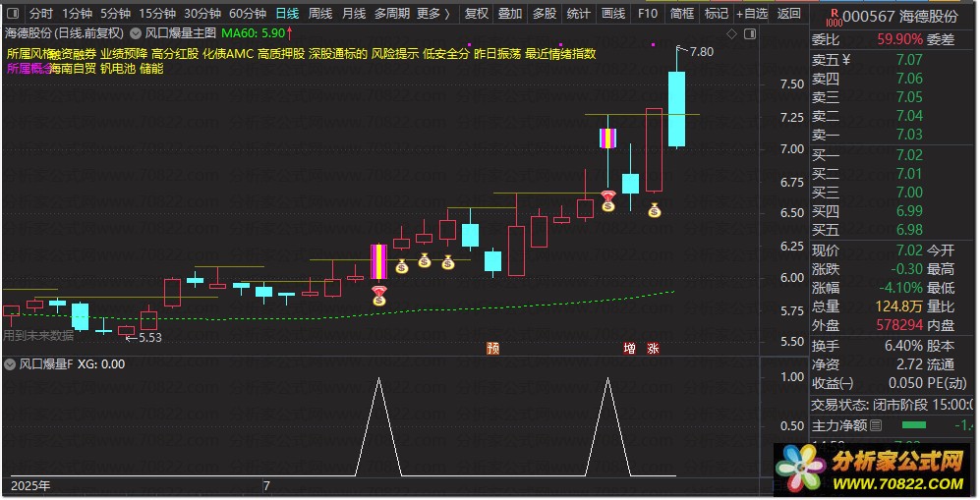
Task: Toggle the sidebar panel icon at top-left
Action: 13,13
